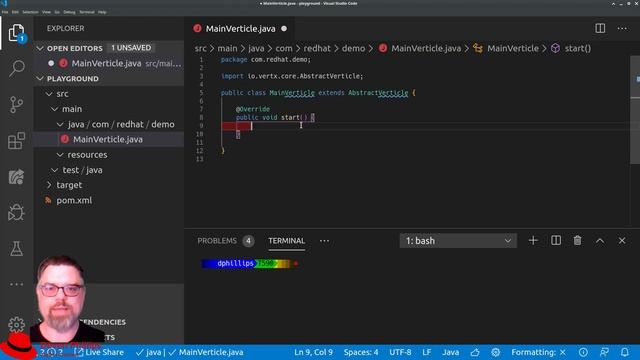Select the MainVerticle.java editor tab
The height and width of the screenshot is (360, 640).
(x=240, y=29)
